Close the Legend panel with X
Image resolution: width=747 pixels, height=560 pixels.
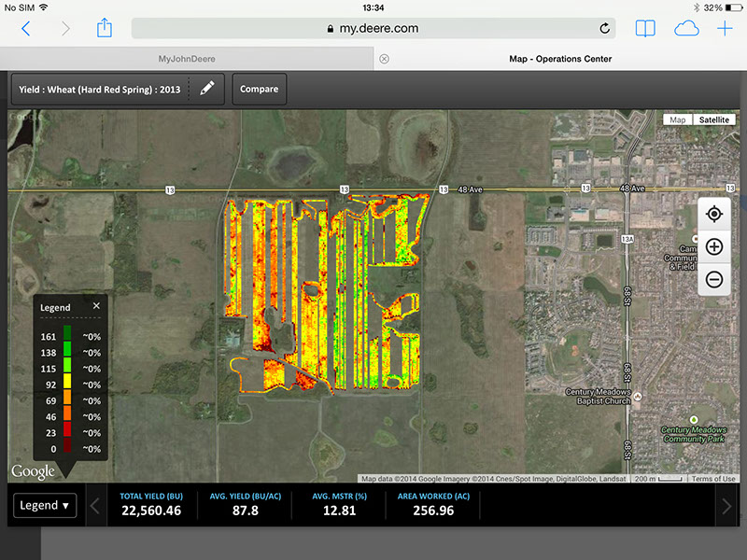[x=96, y=306]
